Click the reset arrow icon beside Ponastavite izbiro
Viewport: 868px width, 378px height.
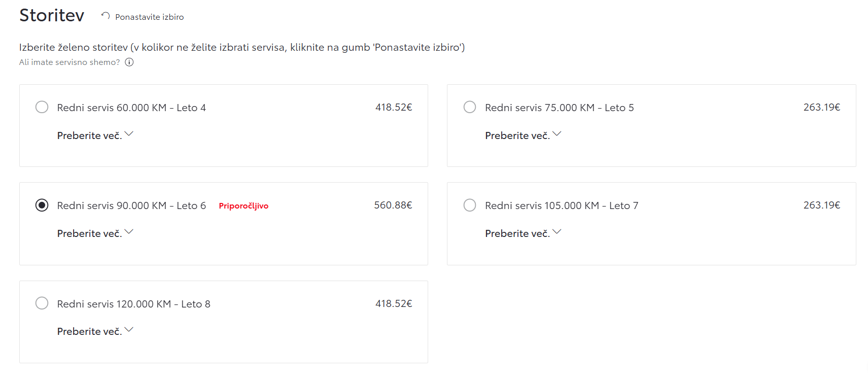pyautogui.click(x=106, y=16)
